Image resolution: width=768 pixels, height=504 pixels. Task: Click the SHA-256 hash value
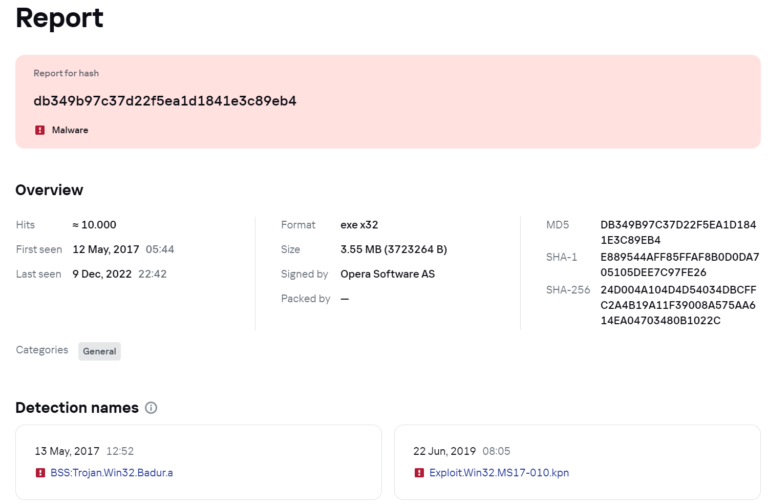click(x=678, y=305)
